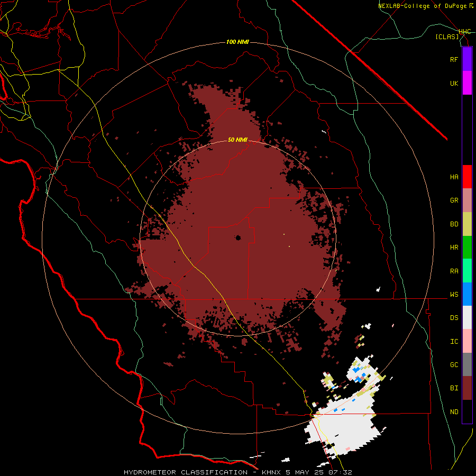
Task: Click the light pink IC swatch
Action: tap(467, 341)
